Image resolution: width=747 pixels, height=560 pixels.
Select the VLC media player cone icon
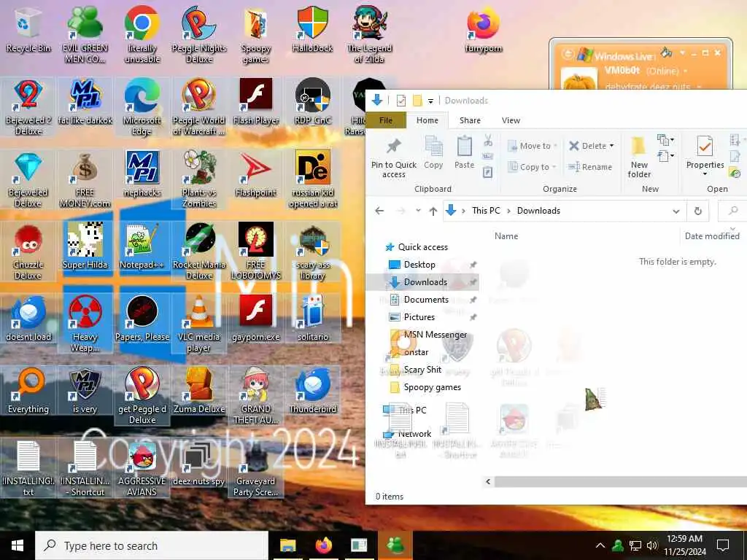pyautogui.click(x=199, y=324)
